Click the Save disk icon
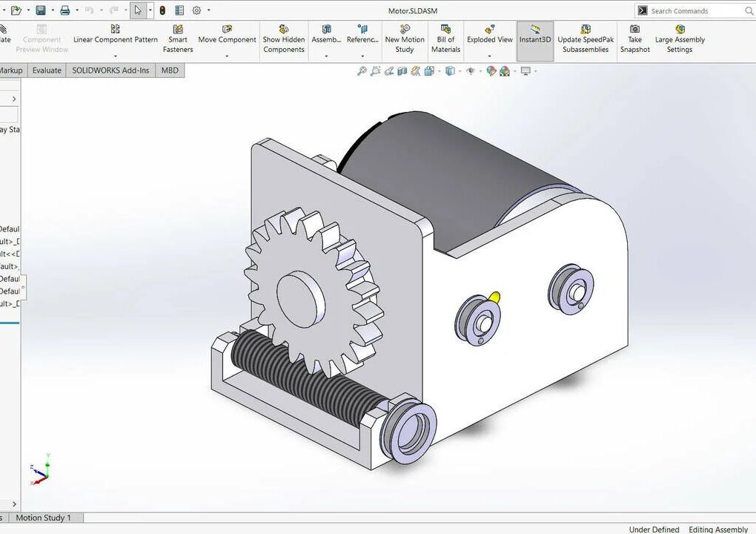The image size is (756, 534). [41, 10]
